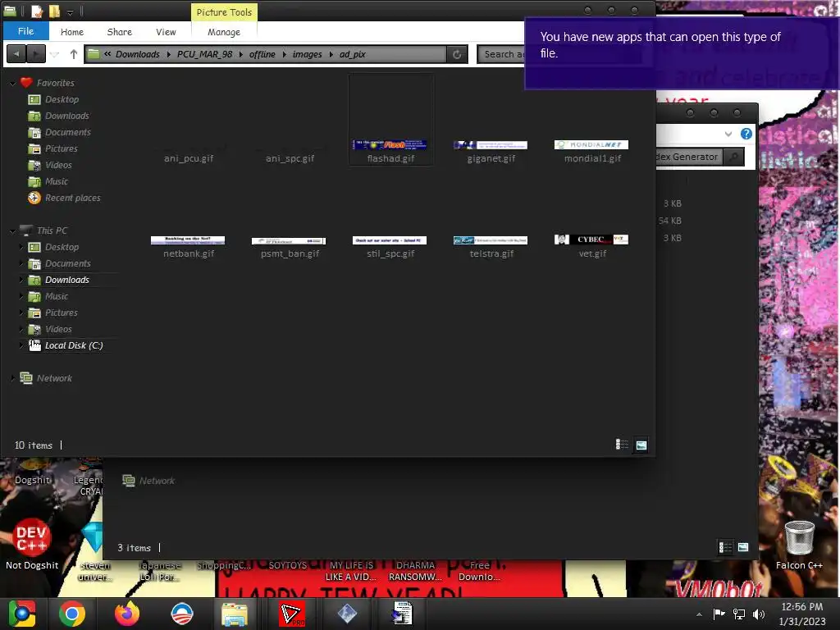840x630 pixels.
Task: Select Pictures under This PC
Action: pos(61,313)
